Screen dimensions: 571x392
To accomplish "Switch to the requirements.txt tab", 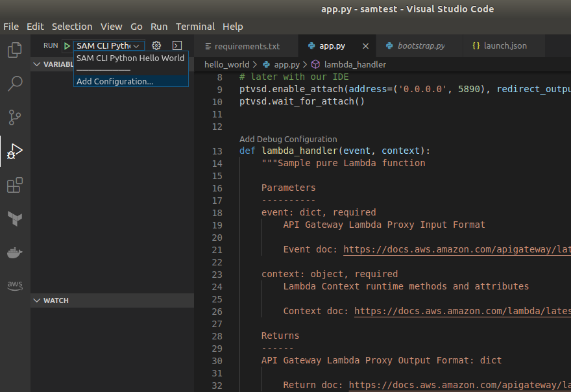I will (x=246, y=46).
